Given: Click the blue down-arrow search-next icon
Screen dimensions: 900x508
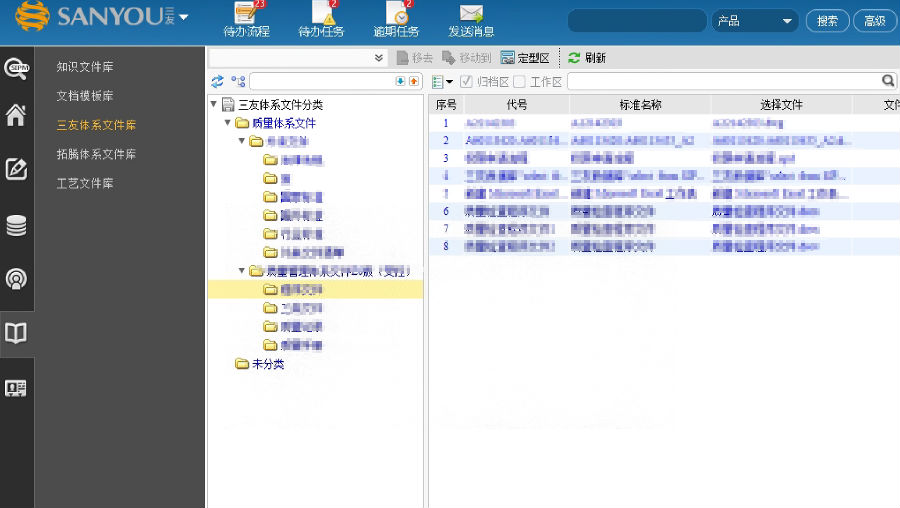Looking at the screenshot, I should click(x=400, y=82).
